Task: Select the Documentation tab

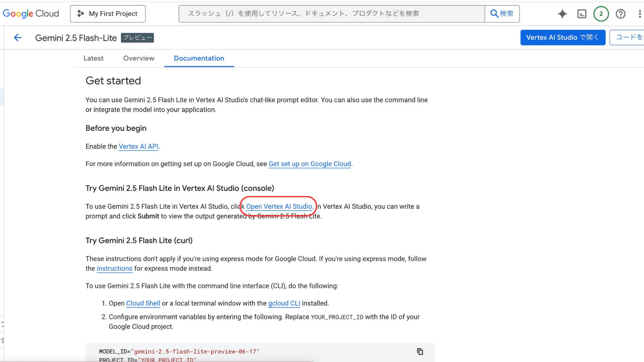Action: [199, 58]
